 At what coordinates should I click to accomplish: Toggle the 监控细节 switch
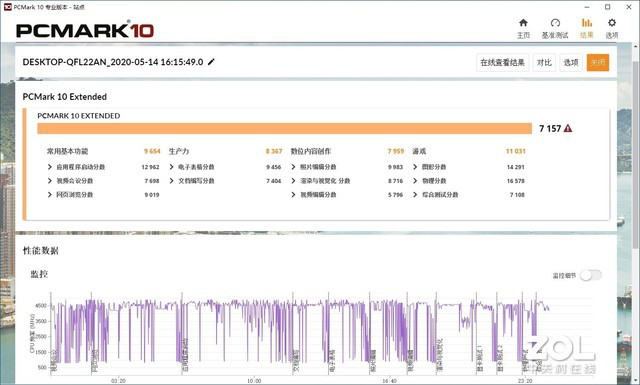coord(591,276)
